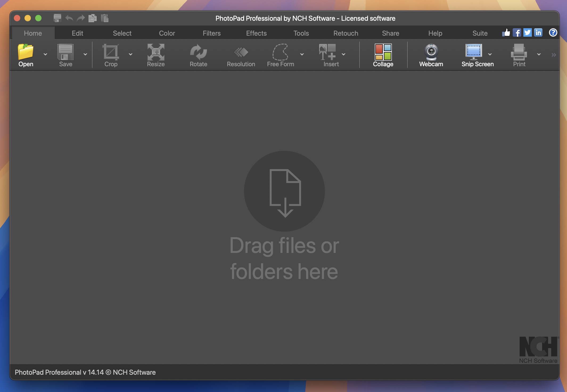
Task: Open help with the question mark icon
Action: 553,32
